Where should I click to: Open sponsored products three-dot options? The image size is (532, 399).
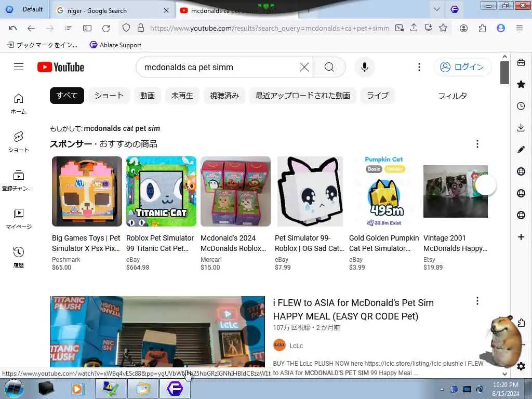477,144
